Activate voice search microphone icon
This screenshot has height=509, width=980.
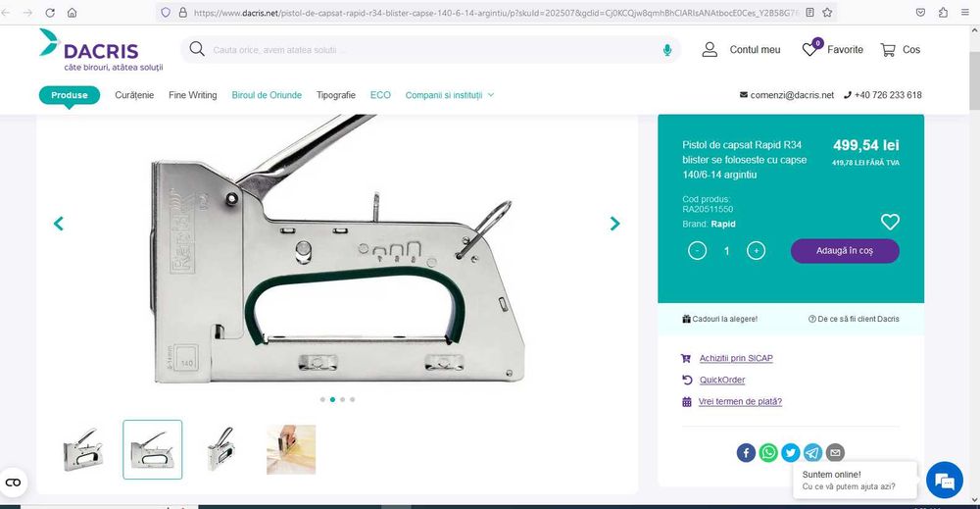coord(666,50)
